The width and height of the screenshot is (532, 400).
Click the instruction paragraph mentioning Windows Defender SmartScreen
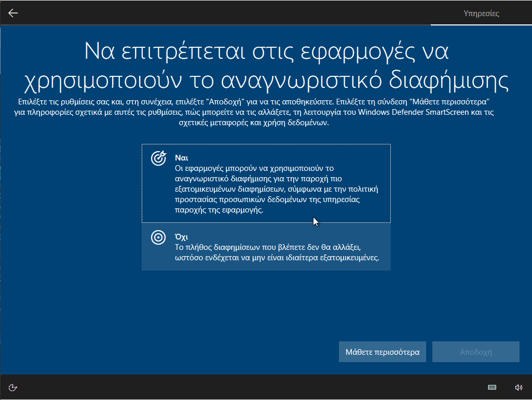pyautogui.click(x=254, y=112)
